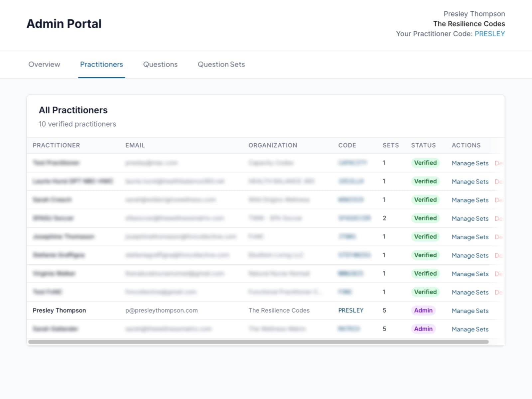This screenshot has width=532, height=399.
Task: Click the PRACTITIONER column header
Action: coord(56,145)
